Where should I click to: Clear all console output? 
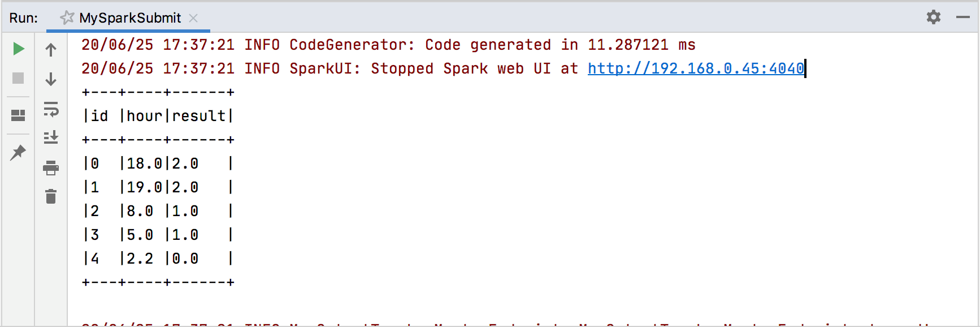pos(51,197)
